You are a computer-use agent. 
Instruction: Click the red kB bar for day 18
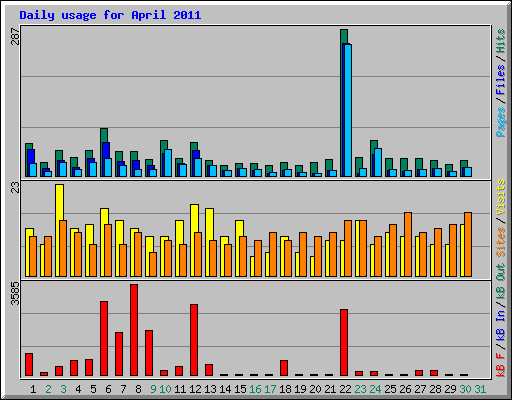click(x=284, y=368)
